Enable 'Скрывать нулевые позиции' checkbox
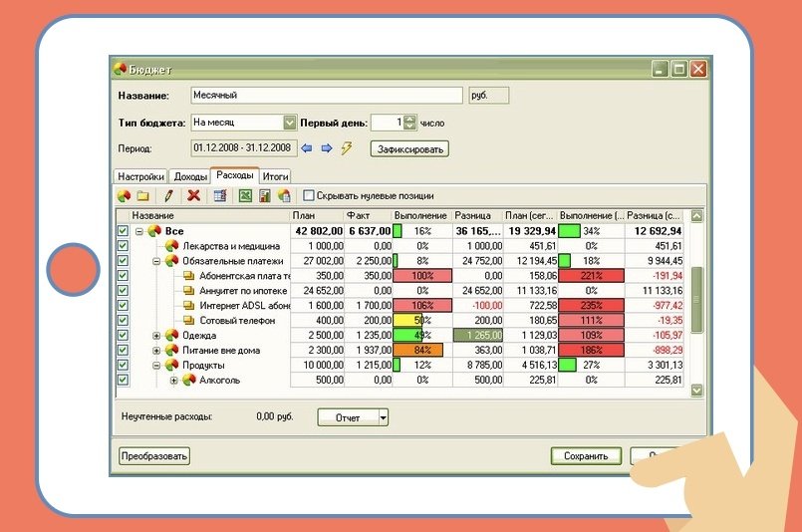 point(309,196)
